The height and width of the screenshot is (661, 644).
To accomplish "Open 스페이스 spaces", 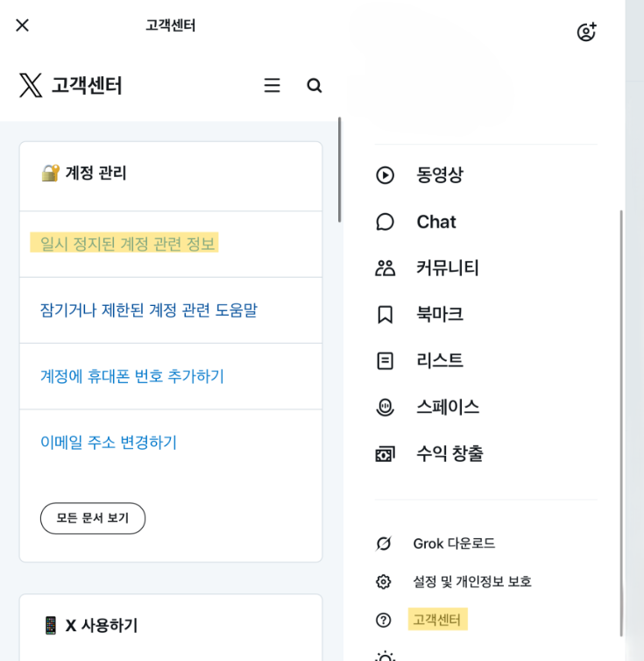I will tap(447, 407).
